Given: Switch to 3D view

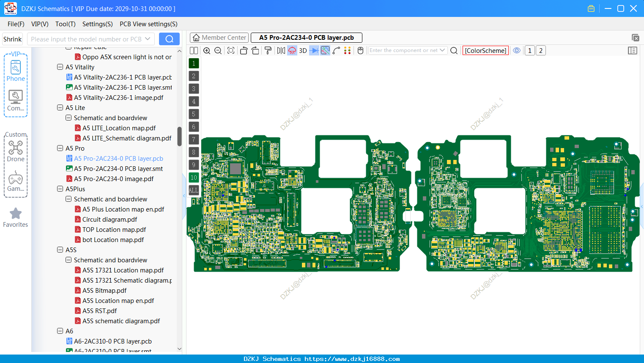Looking at the screenshot, I should [303, 51].
